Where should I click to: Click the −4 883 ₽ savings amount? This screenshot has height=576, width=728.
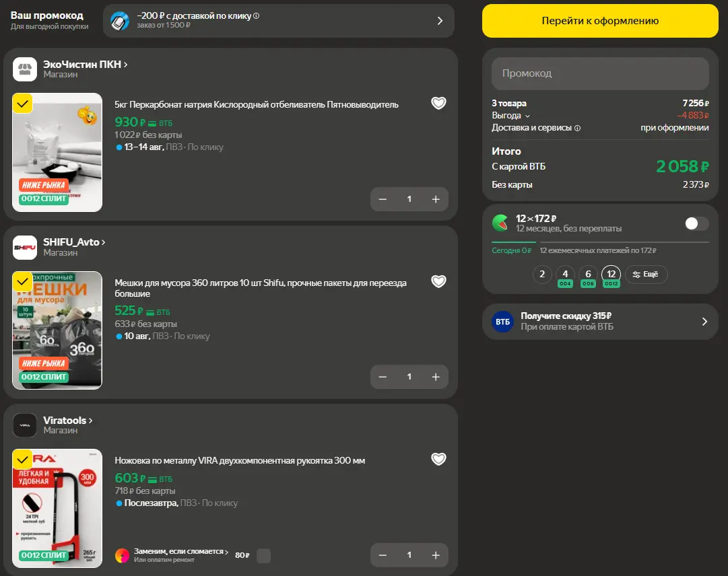(693, 116)
